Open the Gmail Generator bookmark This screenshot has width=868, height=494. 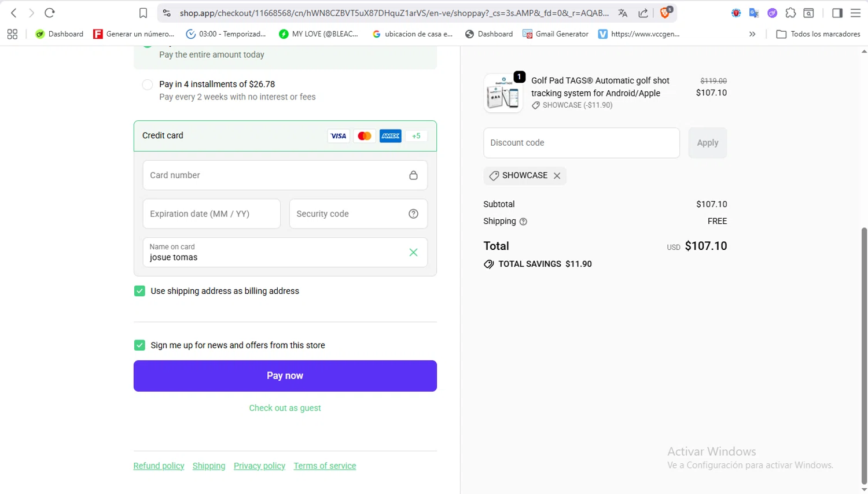point(556,34)
